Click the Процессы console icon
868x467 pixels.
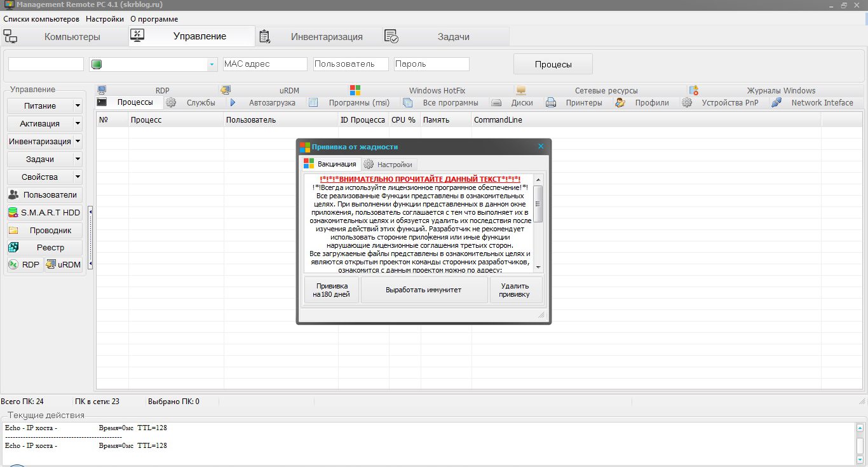coord(102,102)
